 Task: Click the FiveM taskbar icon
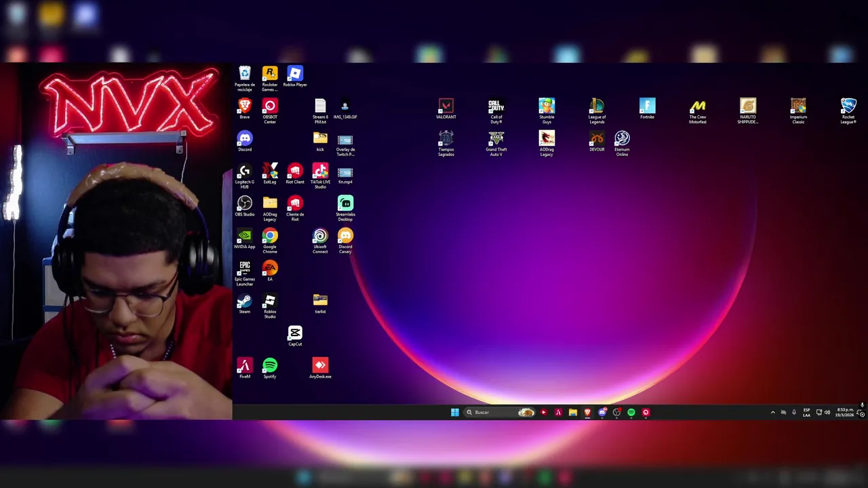[558, 412]
